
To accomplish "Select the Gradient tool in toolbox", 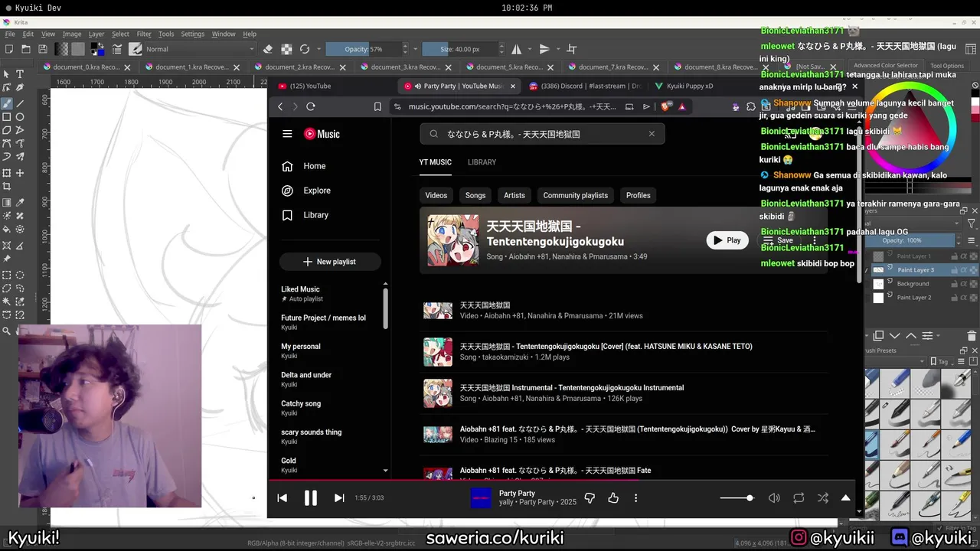I will [7, 203].
